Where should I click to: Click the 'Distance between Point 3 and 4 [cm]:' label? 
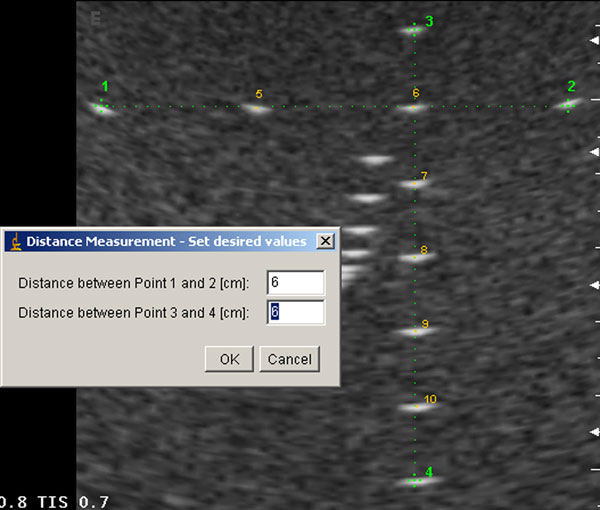[x=134, y=313]
